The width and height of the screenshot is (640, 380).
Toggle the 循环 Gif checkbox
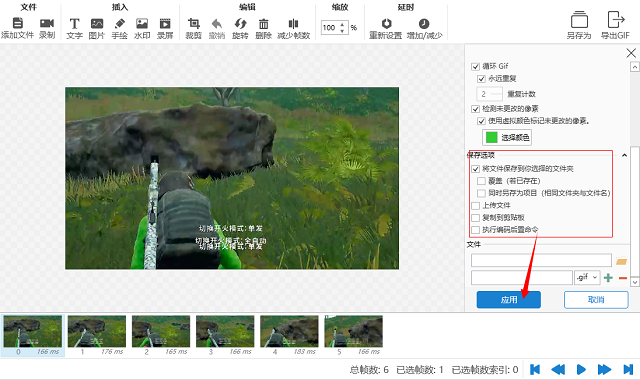point(475,67)
